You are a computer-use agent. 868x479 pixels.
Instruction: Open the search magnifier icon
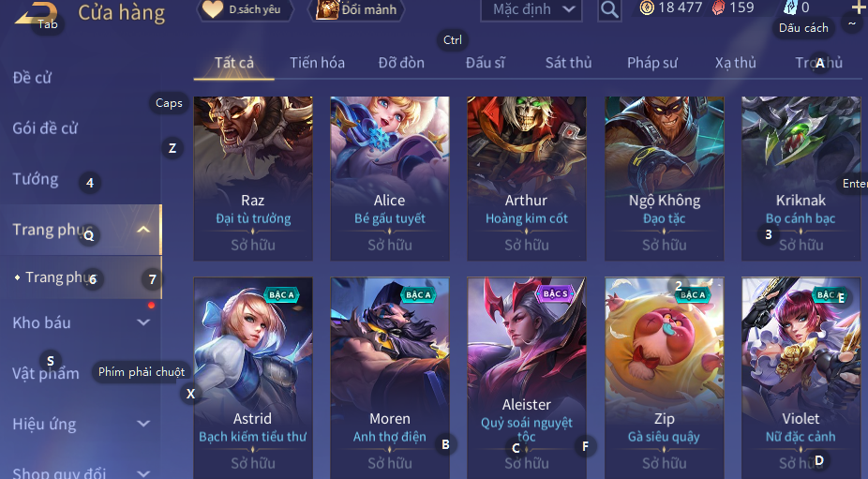[x=609, y=9]
